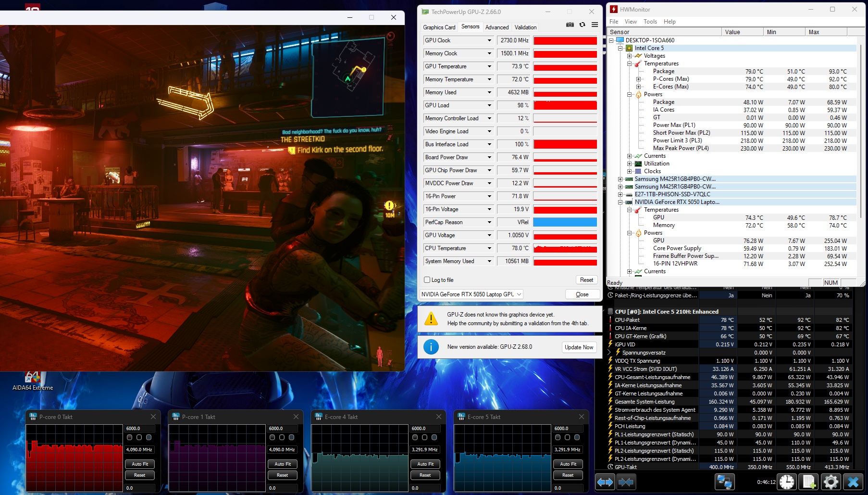This screenshot has width=868, height=495.
Task: Toggle first round button in P-core 0 Takt
Action: [129, 438]
